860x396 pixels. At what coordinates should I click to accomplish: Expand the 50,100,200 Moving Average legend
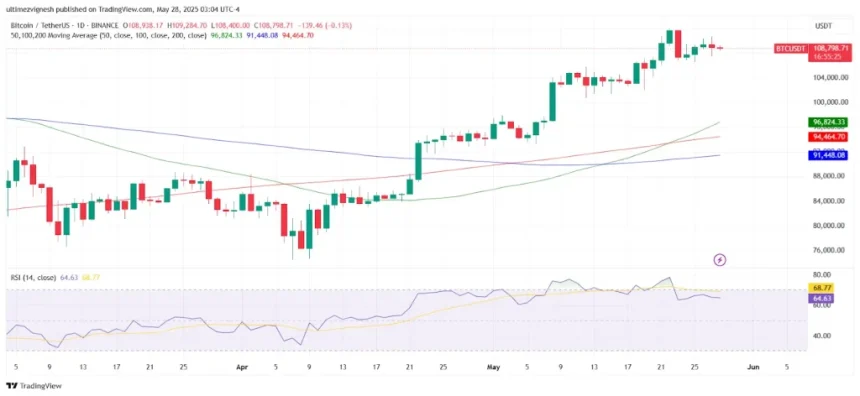[108, 35]
